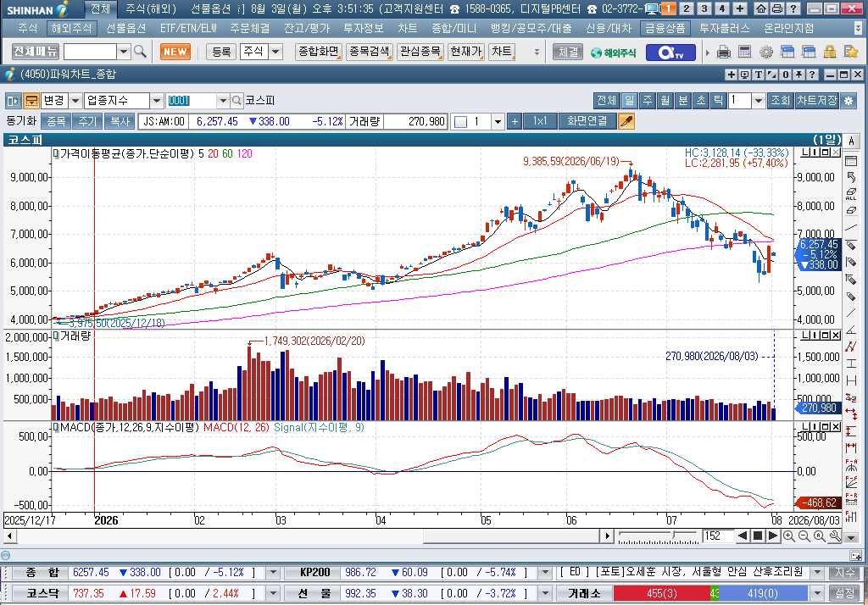Click the magnifier search icon beside 전체메뉴
Image resolution: width=868 pixels, height=605 pixels.
click(x=141, y=52)
